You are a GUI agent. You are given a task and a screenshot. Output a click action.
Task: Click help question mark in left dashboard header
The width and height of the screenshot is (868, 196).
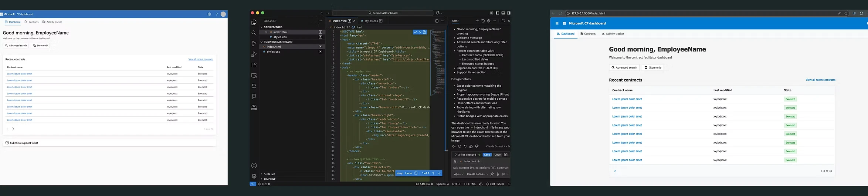tap(217, 14)
